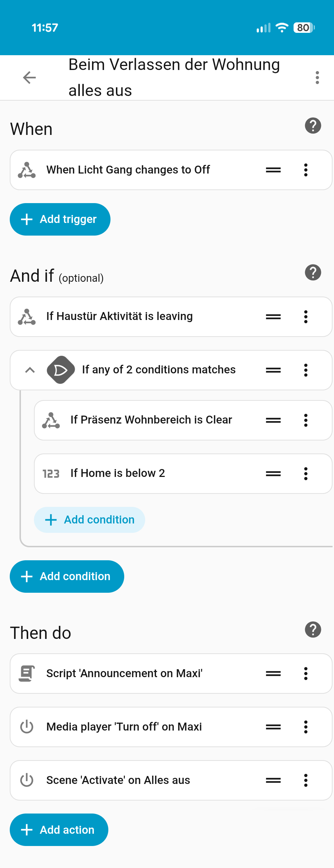Open options for Scene Activate Alles aus
Viewport: 334px width, 868px height.
[305, 780]
